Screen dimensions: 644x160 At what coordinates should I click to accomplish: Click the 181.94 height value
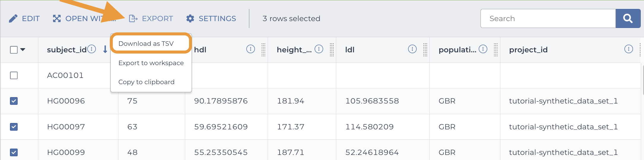[291, 101]
